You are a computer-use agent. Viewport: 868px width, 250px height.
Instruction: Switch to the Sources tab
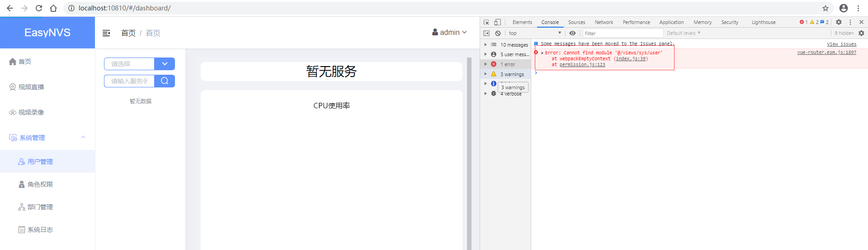[x=576, y=22]
